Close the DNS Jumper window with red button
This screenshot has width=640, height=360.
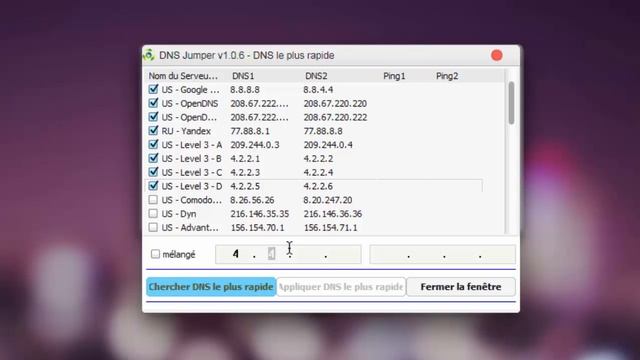point(496,55)
